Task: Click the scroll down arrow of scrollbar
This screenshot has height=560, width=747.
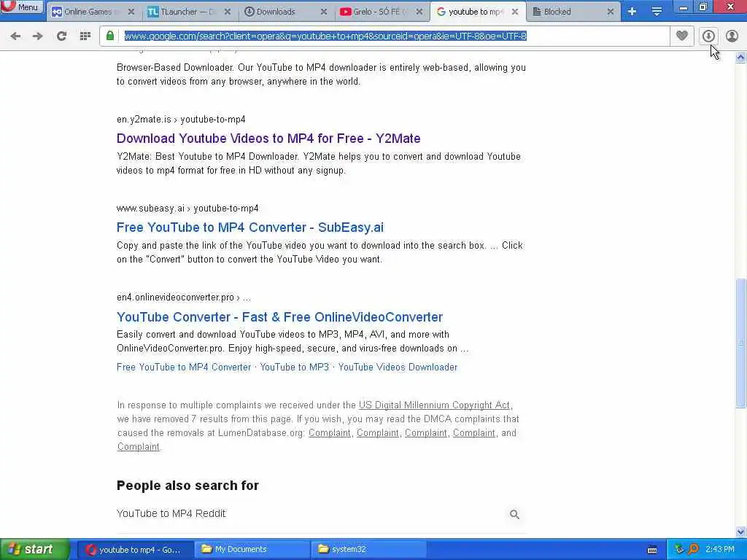Action: click(x=740, y=532)
